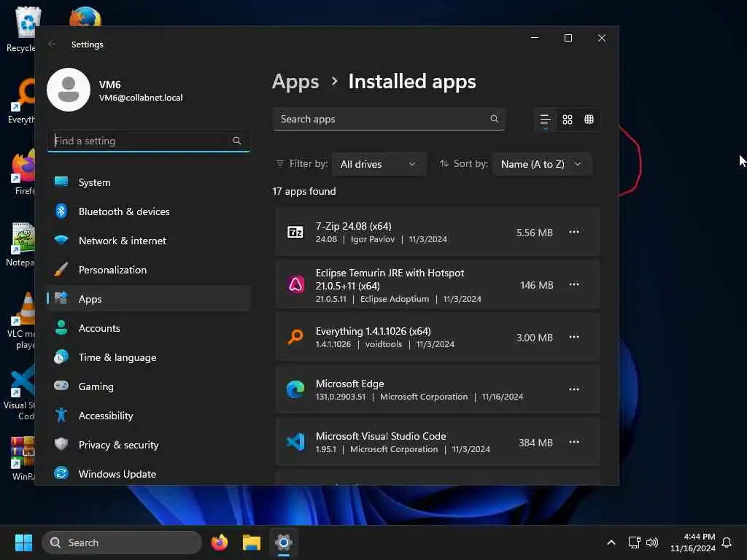This screenshot has width=747, height=560.
Task: Open Accessibility settings
Action: 149,416
